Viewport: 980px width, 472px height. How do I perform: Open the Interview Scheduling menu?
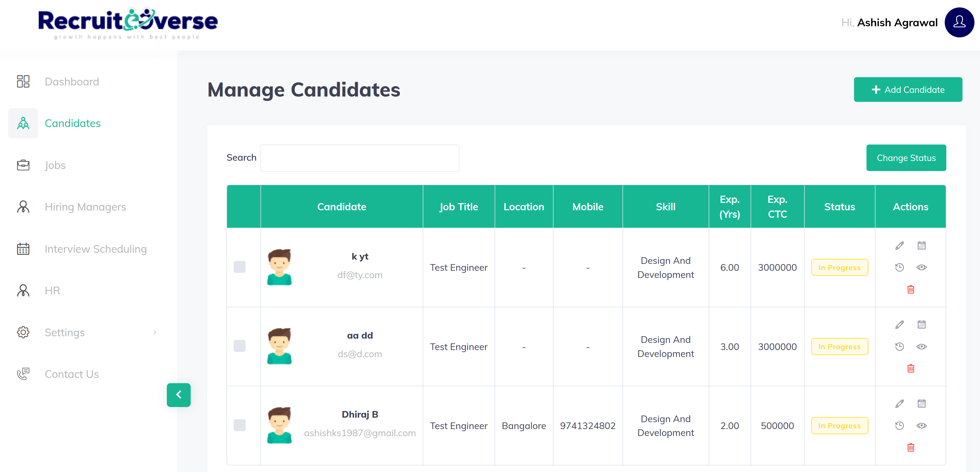pyautogui.click(x=95, y=249)
